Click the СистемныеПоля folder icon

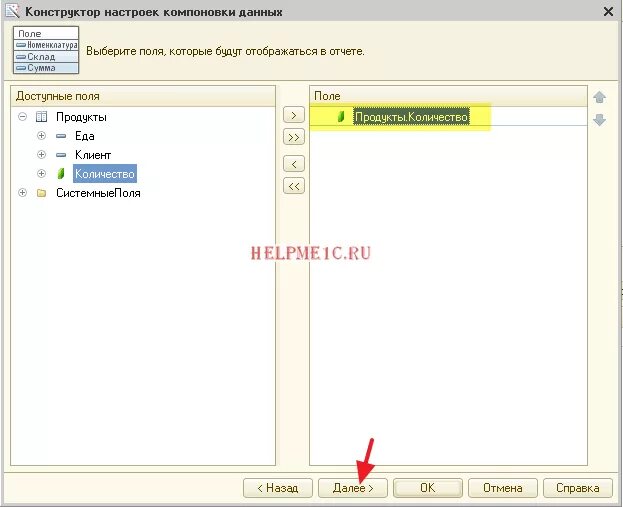(x=41, y=193)
